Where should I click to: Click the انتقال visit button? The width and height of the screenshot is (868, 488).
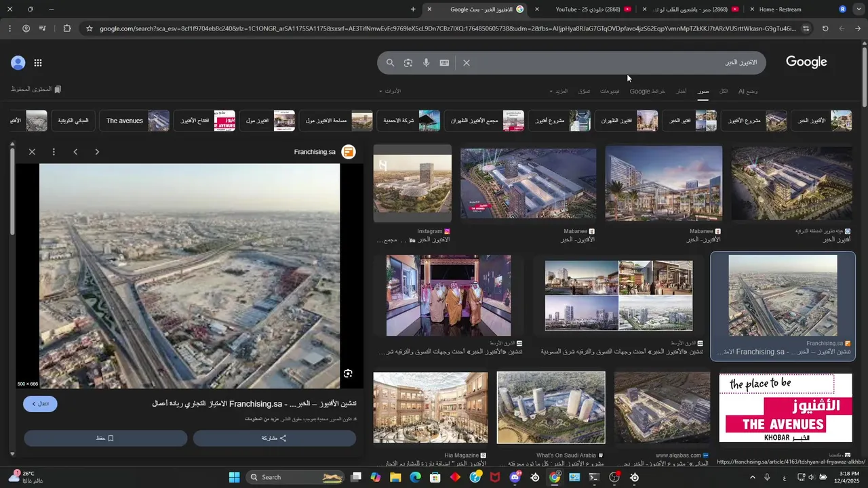click(x=40, y=404)
